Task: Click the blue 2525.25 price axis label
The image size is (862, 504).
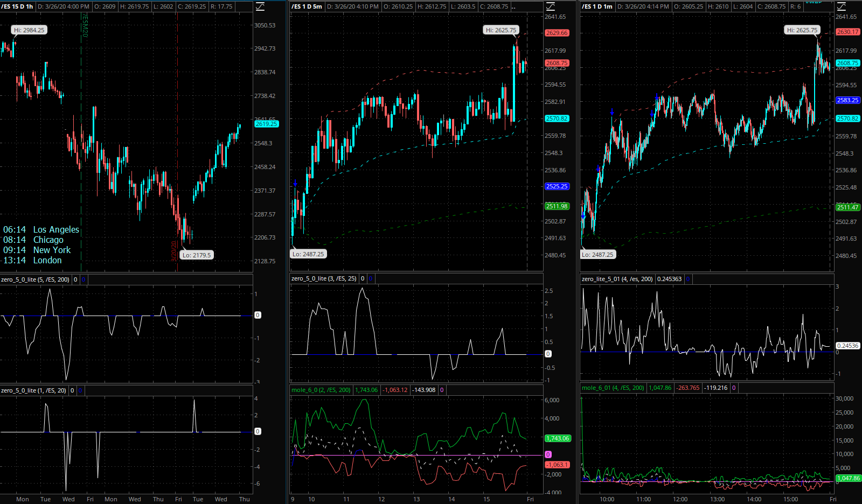Action: 557,186
